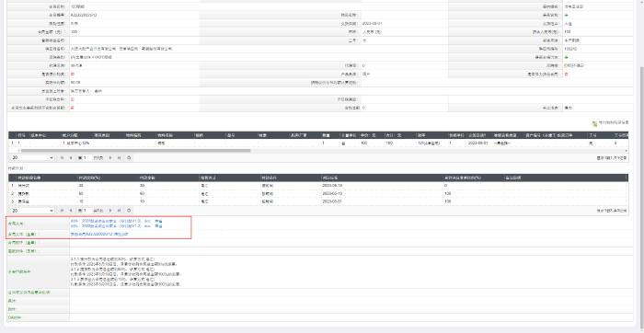The width and height of the screenshot is (644, 333).
Task: Go to first page in materials grid pager
Action: (x=62, y=157)
